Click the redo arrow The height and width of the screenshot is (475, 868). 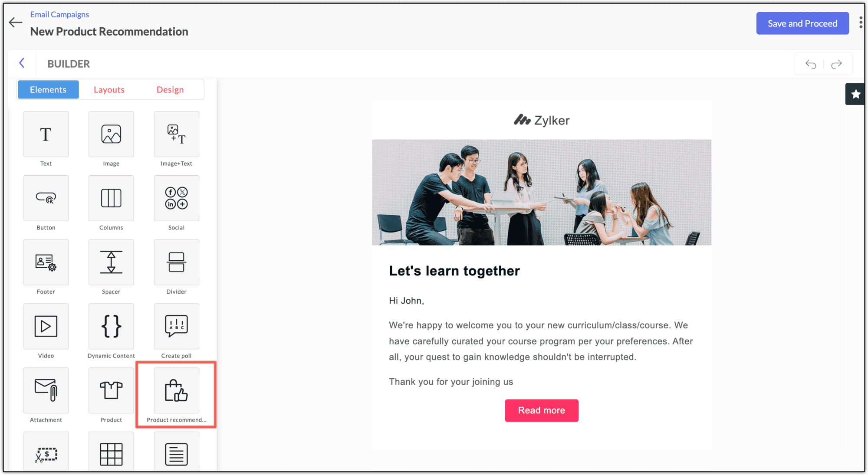[837, 64]
